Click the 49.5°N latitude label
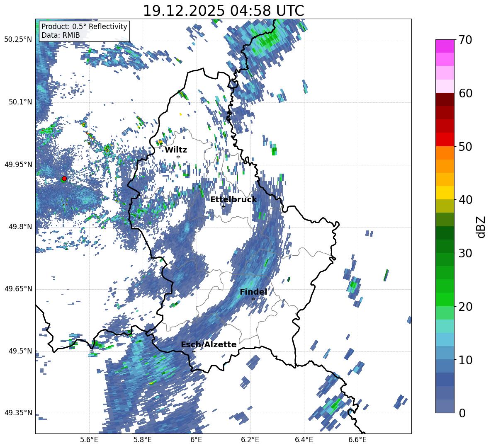 click(x=20, y=351)
